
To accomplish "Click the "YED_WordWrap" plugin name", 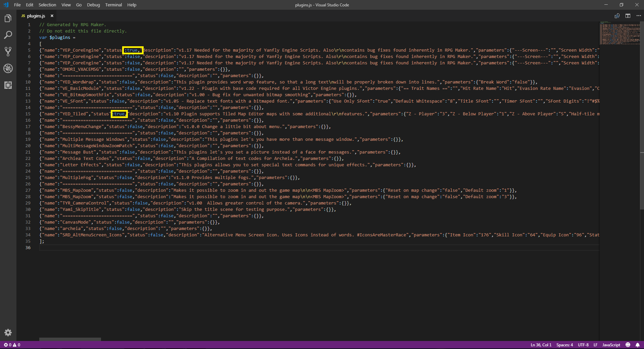I will (78, 82).
